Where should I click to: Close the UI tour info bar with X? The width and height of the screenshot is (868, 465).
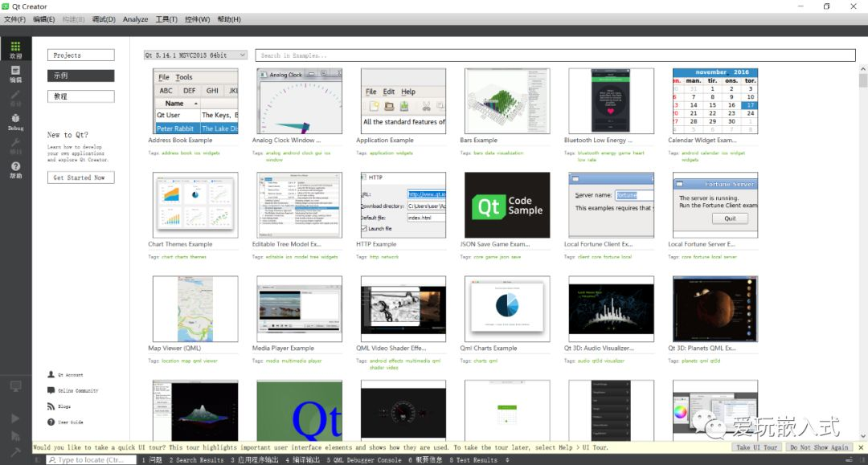point(861,447)
